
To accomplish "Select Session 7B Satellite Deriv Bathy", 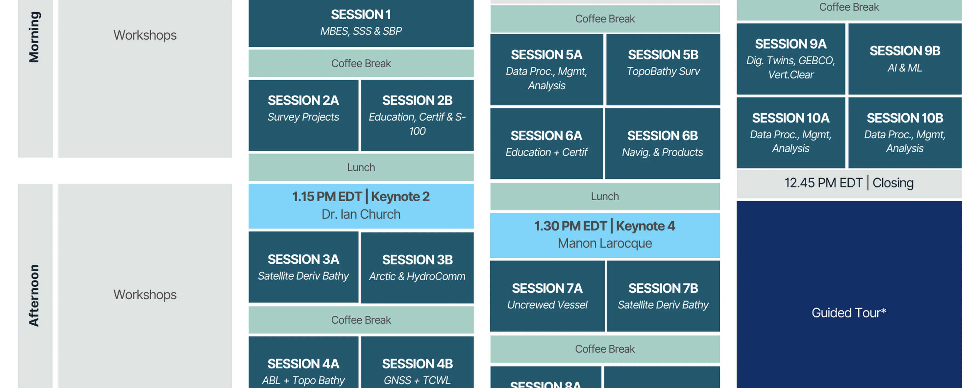I will click(x=663, y=296).
